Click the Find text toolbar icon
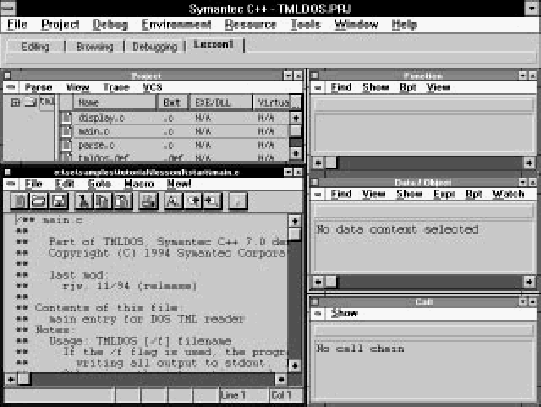Image resolution: width=541 pixels, height=407 pixels. 174,201
